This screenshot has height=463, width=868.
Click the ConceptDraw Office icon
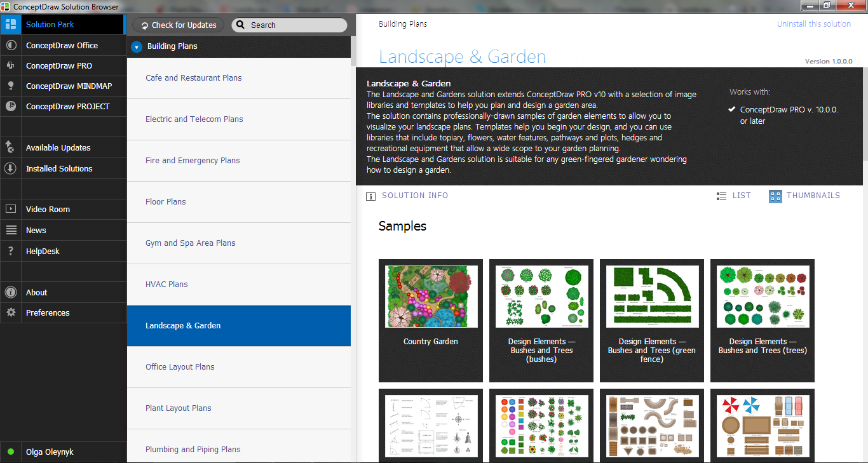[x=10, y=45]
